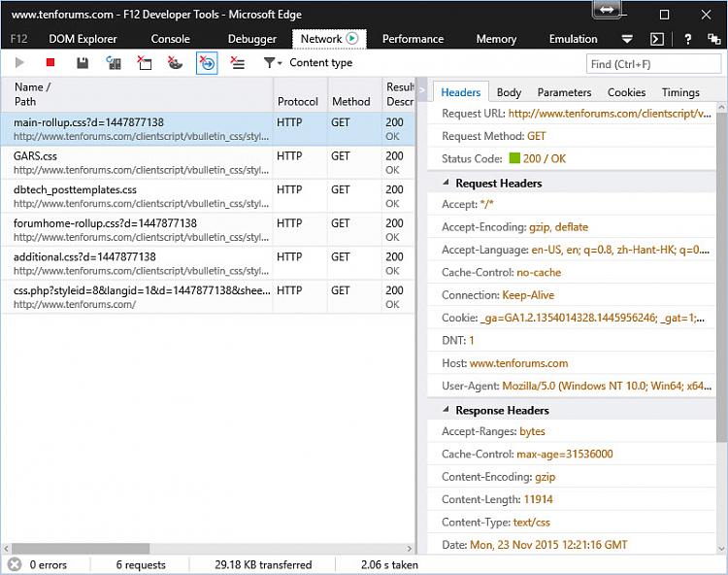Image resolution: width=728 pixels, height=575 pixels.
Task: Click User-Agent Mozilla/5.0 header value
Action: [x=607, y=386]
